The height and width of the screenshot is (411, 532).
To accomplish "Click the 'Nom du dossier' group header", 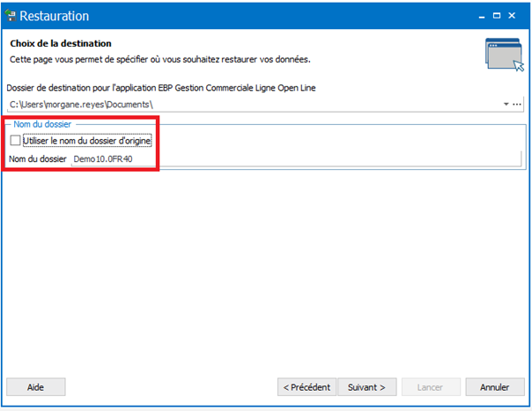I will (x=42, y=124).
